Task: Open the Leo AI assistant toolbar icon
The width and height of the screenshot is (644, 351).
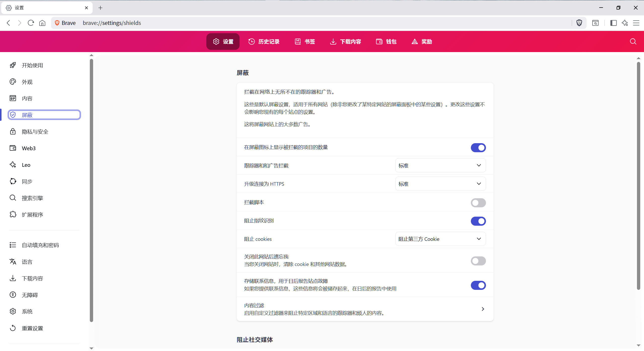Action: click(625, 23)
